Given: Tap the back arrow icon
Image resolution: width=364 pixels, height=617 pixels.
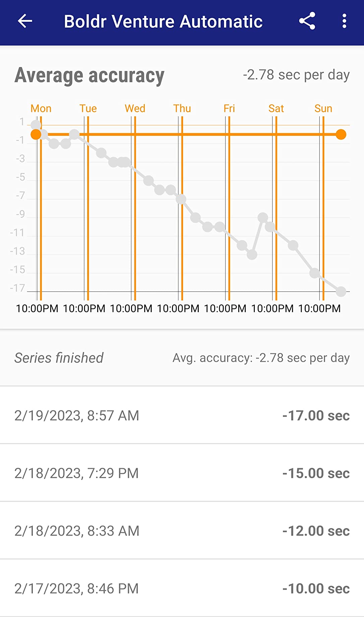Looking at the screenshot, I should 25,21.
